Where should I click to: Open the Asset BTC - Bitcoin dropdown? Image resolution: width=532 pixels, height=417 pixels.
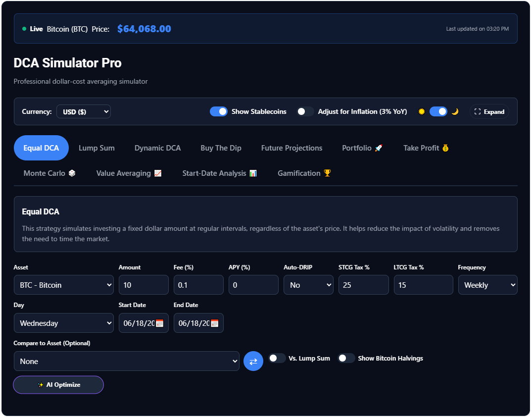tap(64, 285)
